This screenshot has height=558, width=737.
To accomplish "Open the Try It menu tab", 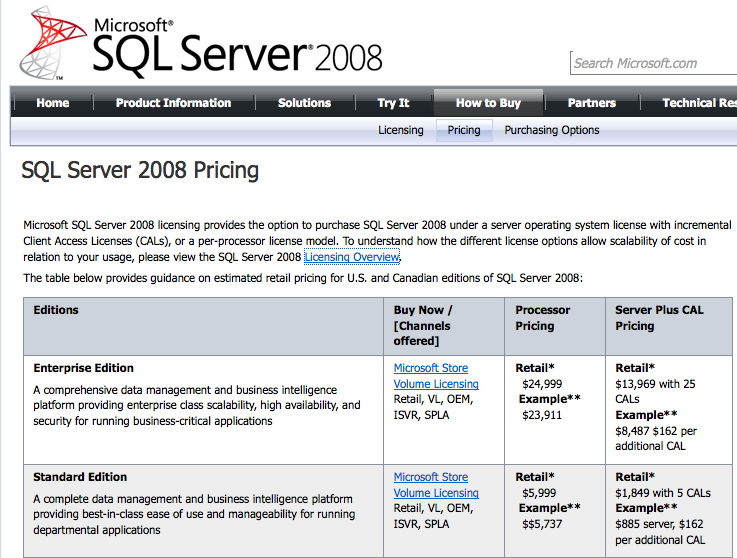I will click(x=393, y=102).
